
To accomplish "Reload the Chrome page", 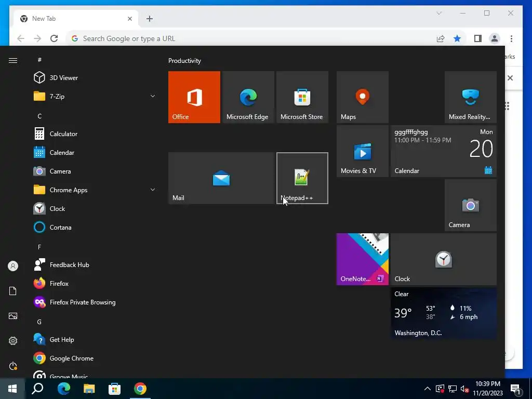I will [x=54, y=38].
